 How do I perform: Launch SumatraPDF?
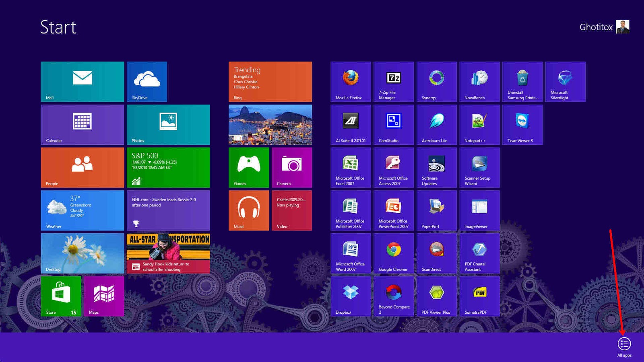(479, 296)
